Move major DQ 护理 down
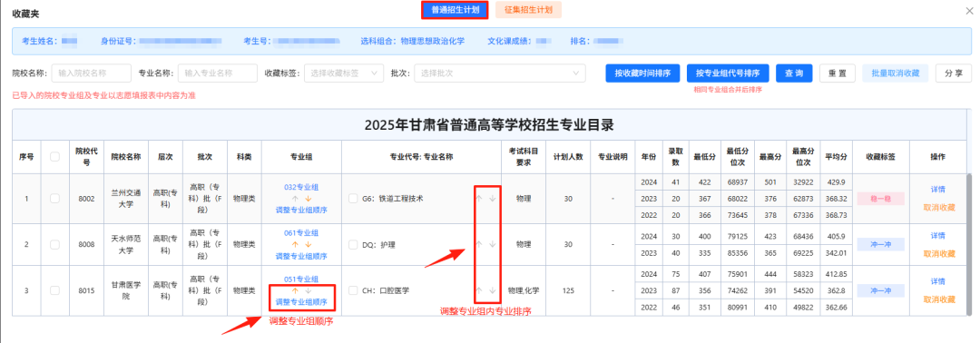 pos(493,244)
